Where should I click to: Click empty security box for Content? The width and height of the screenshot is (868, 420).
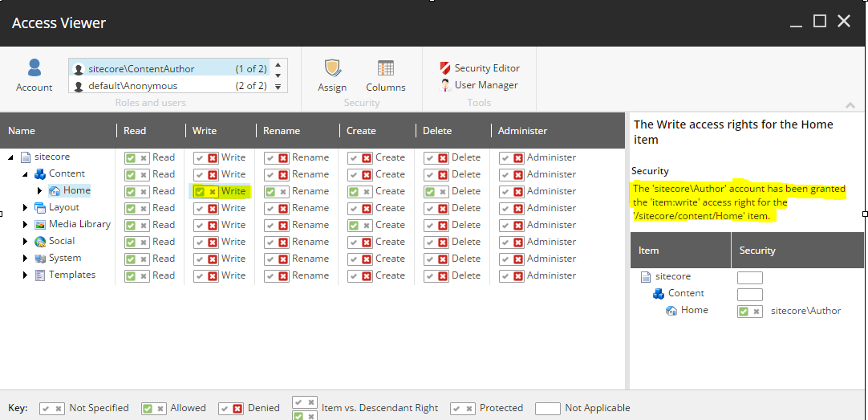[750, 294]
